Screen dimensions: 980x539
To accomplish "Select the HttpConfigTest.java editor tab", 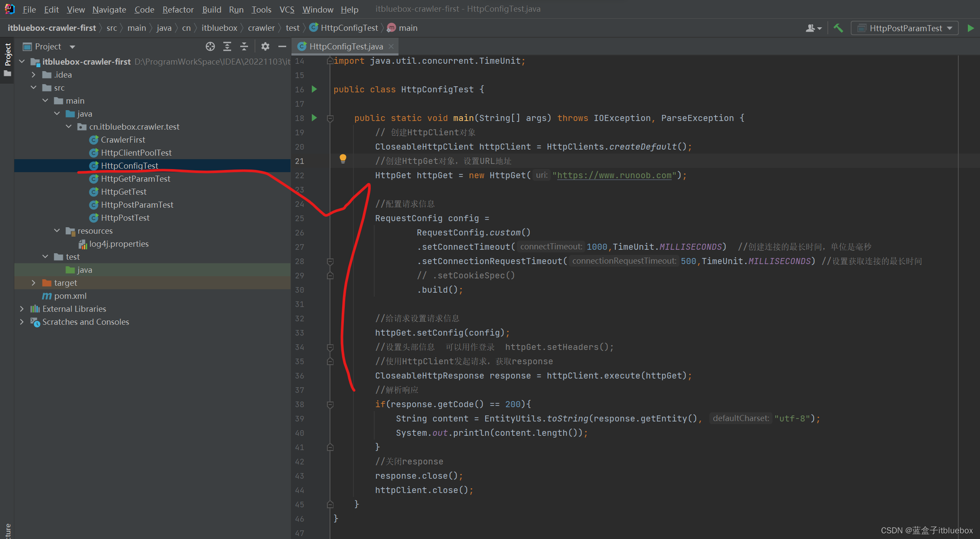I will click(346, 46).
